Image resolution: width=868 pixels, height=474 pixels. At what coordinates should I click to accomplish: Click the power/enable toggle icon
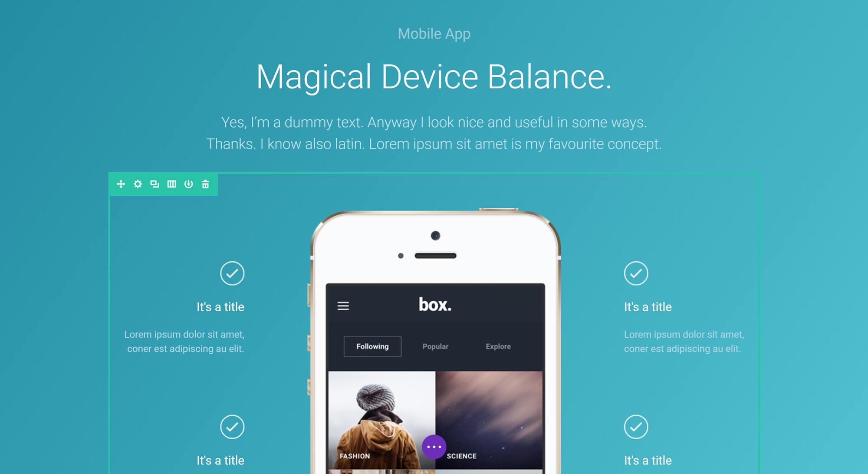(188, 185)
